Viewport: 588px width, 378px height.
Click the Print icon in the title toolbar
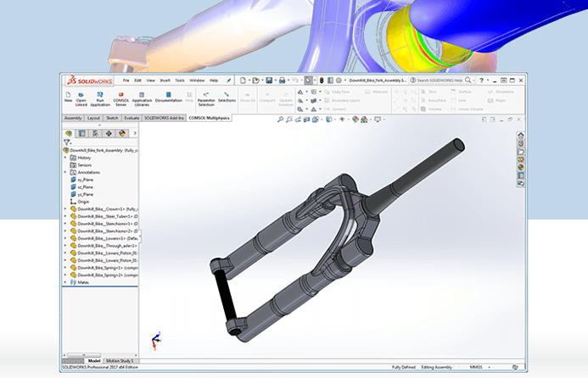point(282,81)
